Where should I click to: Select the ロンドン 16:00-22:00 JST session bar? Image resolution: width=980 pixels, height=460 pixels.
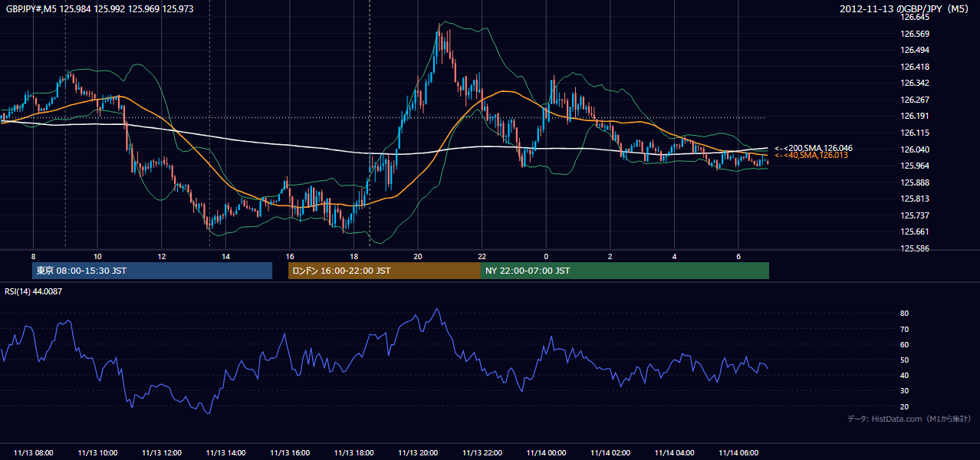point(384,271)
